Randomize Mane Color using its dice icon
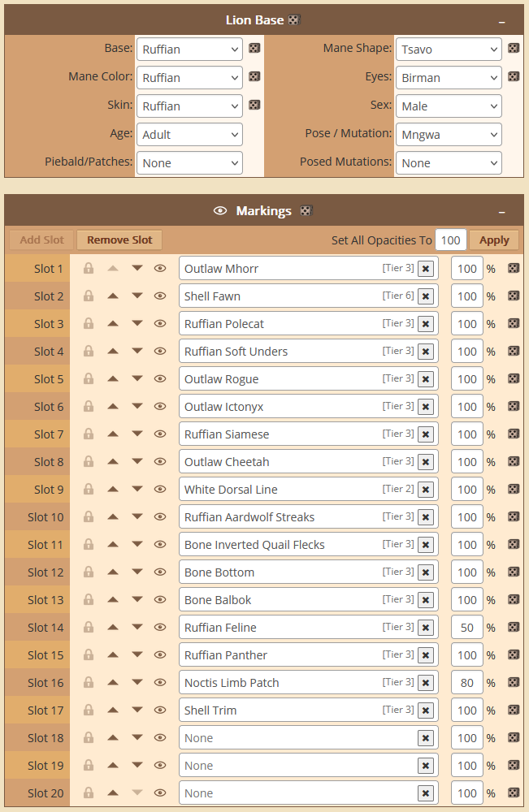 [x=254, y=76]
